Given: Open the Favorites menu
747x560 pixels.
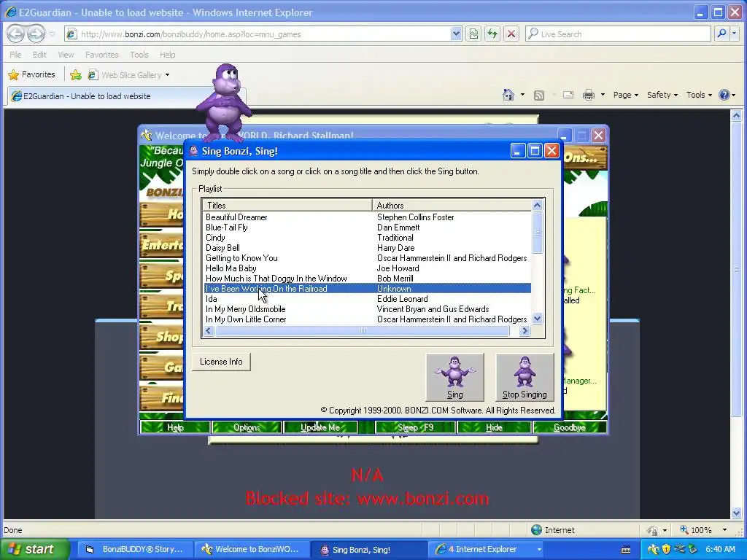Looking at the screenshot, I should (102, 55).
